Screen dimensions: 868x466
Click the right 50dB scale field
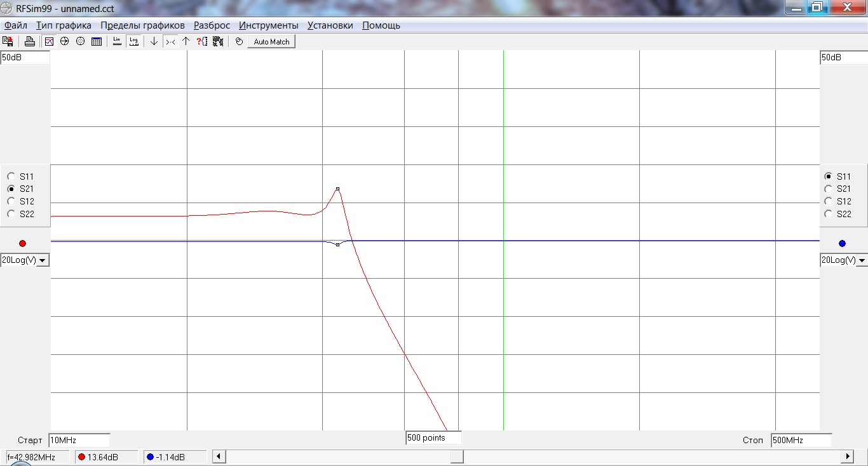coord(844,58)
